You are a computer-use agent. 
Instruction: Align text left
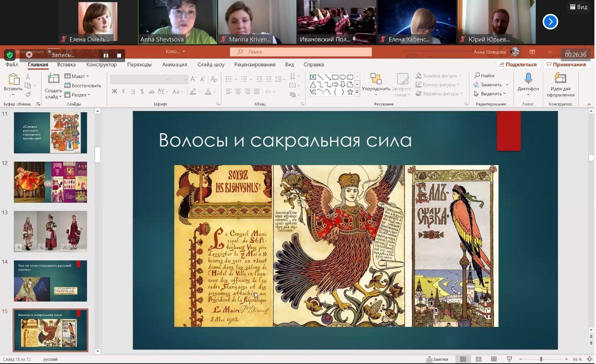click(229, 91)
